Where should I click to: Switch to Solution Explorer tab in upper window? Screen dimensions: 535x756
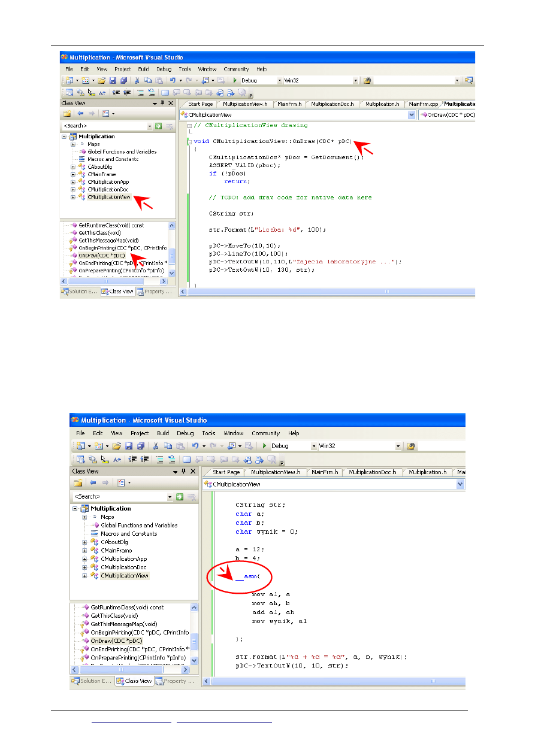pos(80,292)
